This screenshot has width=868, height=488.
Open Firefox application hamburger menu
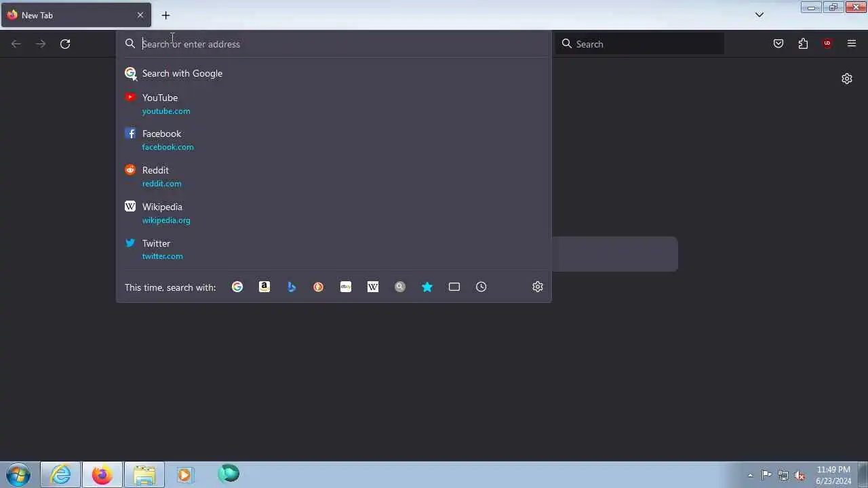[x=852, y=43]
